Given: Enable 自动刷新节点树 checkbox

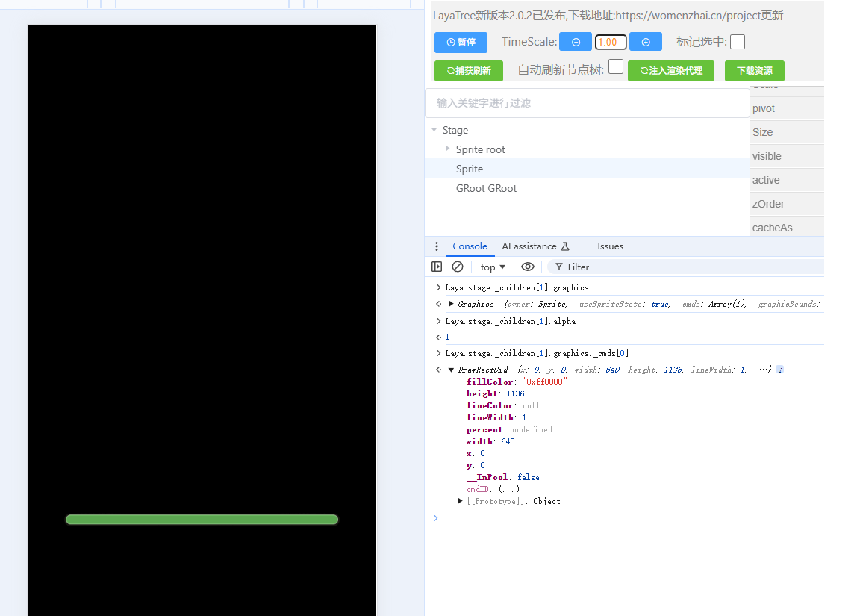Looking at the screenshot, I should tap(616, 66).
